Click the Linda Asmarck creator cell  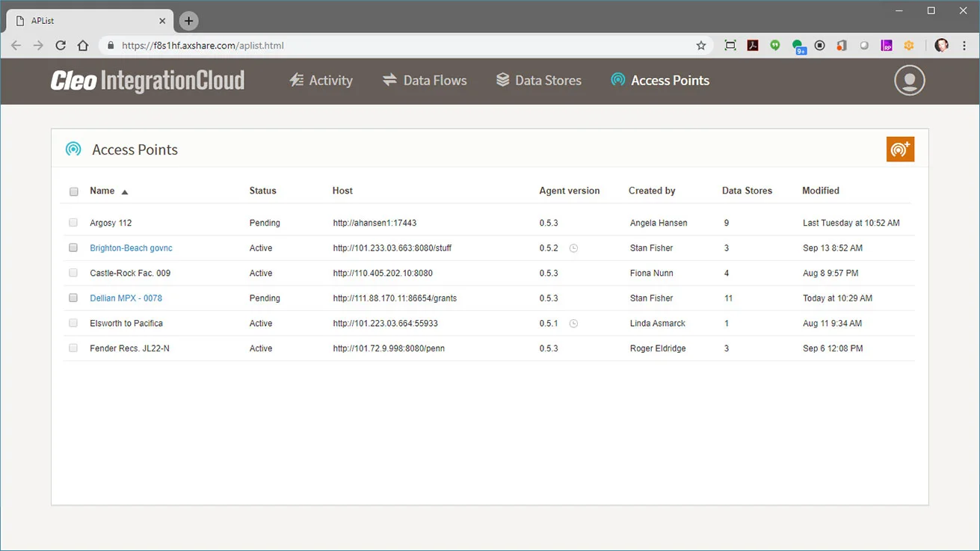[658, 324]
